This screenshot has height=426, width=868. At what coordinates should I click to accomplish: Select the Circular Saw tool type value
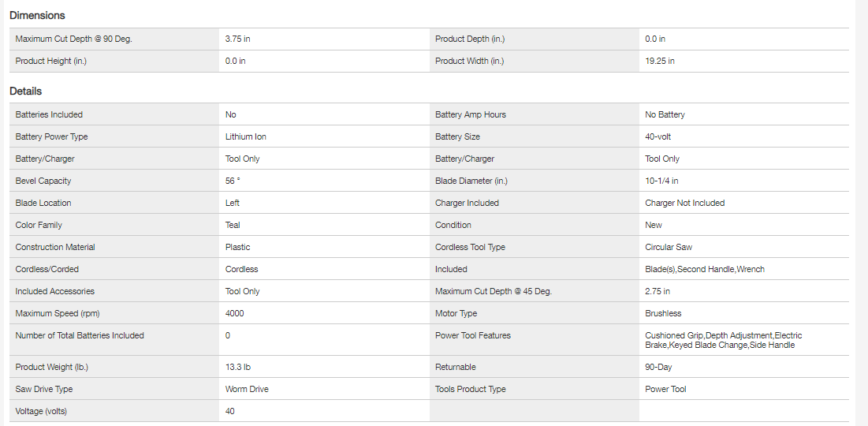[x=669, y=247]
